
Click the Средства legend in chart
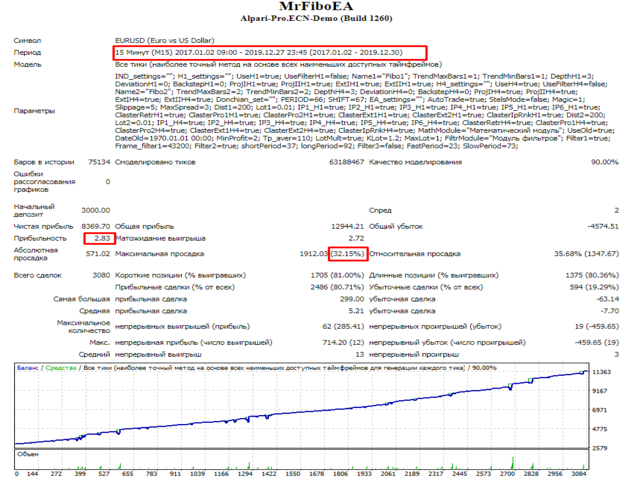click(61, 368)
